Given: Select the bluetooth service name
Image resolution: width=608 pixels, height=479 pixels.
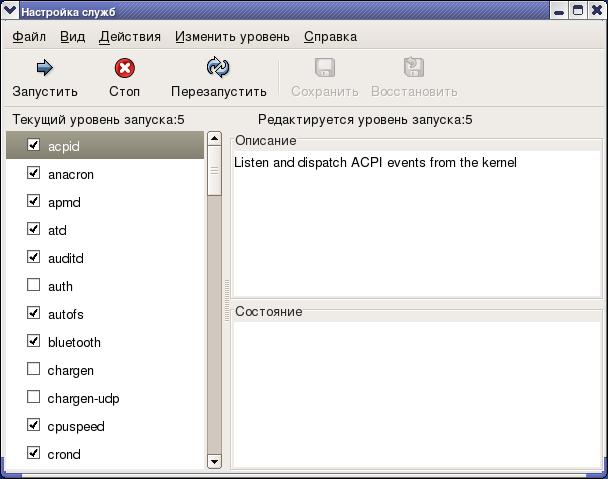Looking at the screenshot, I should (74, 342).
